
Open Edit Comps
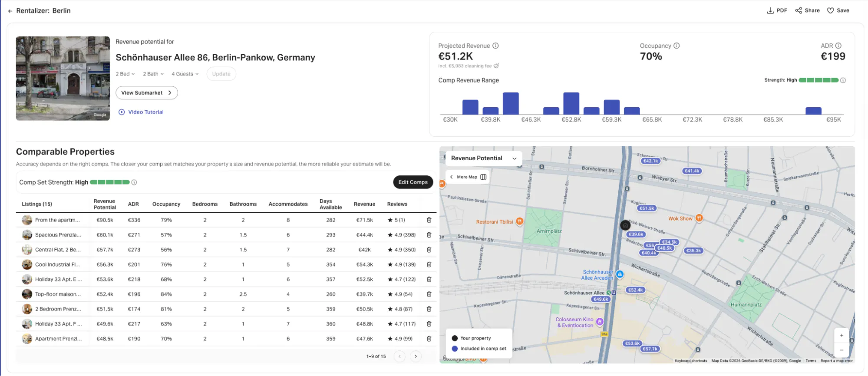[413, 182]
